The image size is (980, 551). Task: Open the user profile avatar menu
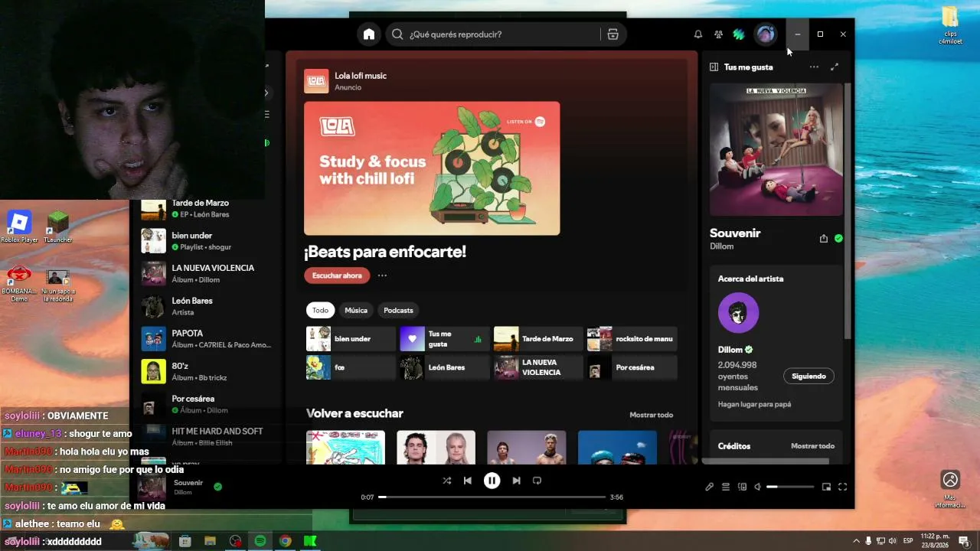(x=765, y=34)
